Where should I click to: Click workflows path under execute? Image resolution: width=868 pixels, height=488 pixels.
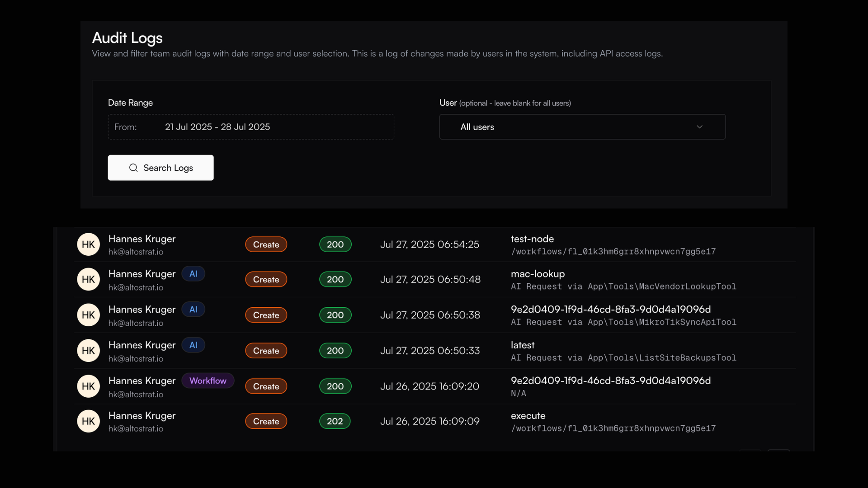(x=613, y=428)
